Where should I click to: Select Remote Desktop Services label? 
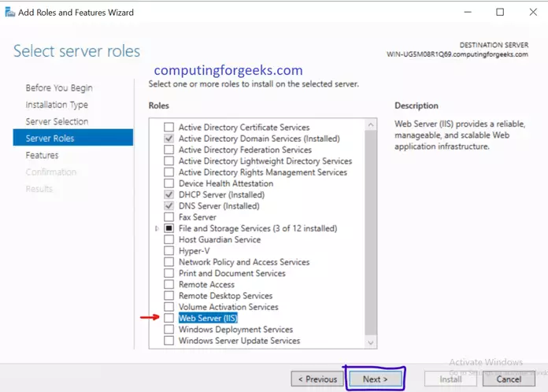pos(225,295)
